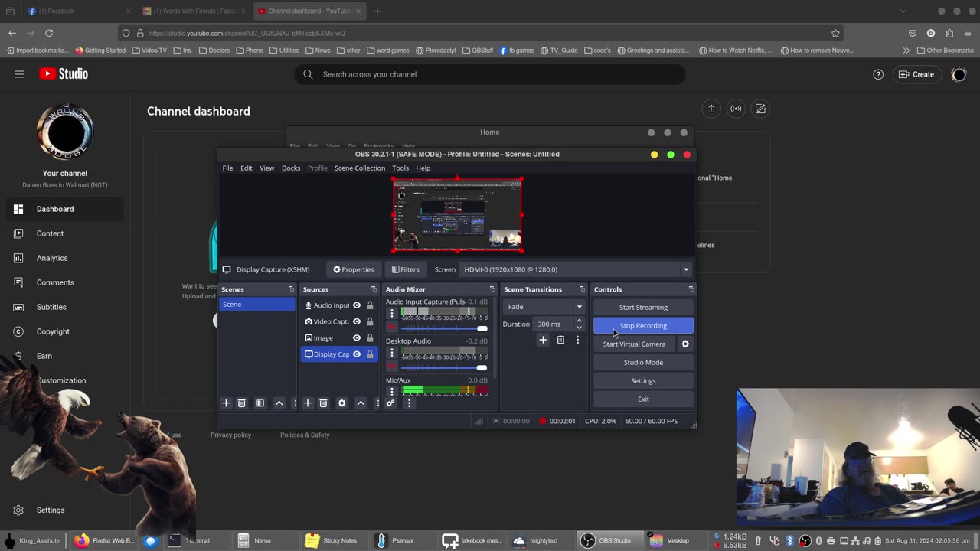Bookmark this page with star icon
The image size is (980, 551).
[x=835, y=33]
